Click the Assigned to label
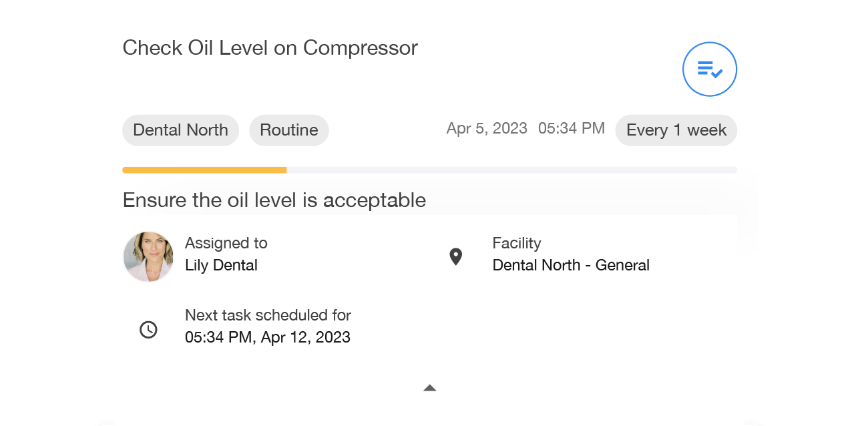 pos(226,243)
